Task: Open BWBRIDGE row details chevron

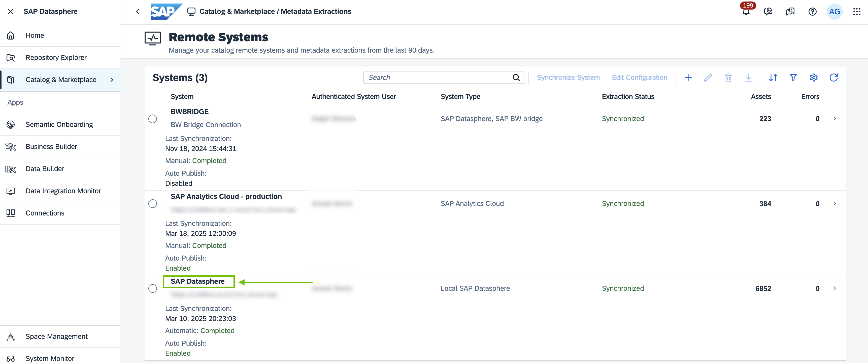Action: [834, 119]
